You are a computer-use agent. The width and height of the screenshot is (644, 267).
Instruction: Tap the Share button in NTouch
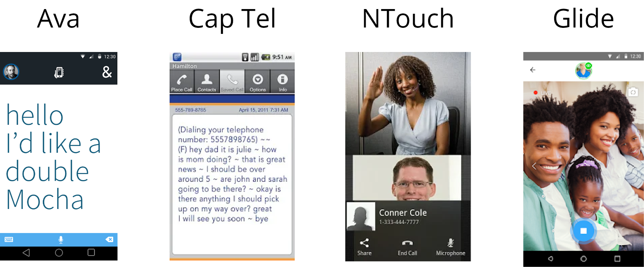(x=364, y=247)
